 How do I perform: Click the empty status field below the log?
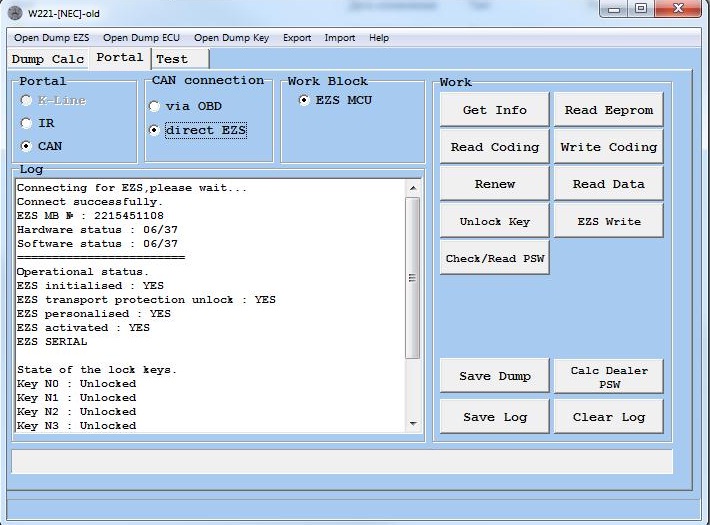click(x=342, y=462)
